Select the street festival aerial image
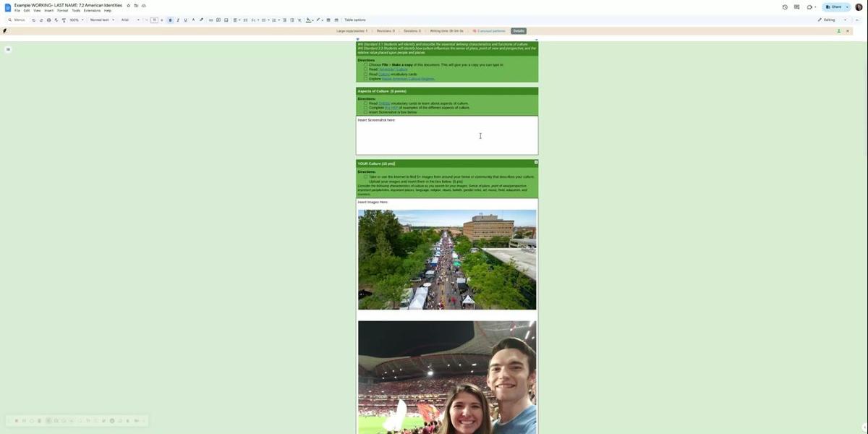868x434 pixels. [x=447, y=260]
